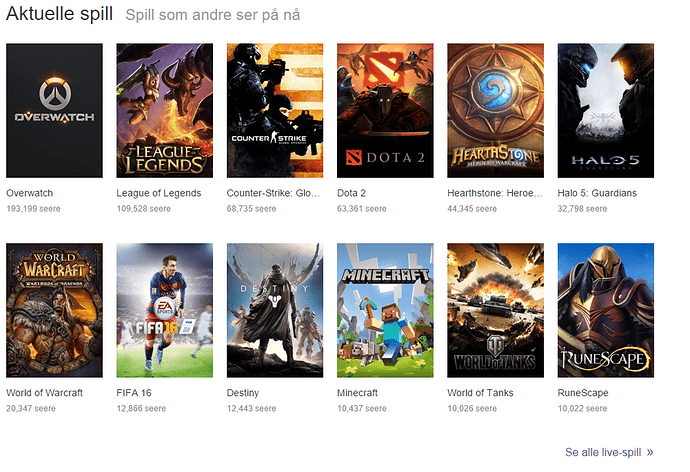
Task: Click the '32,798 seere' viewer count
Action: 582,209
